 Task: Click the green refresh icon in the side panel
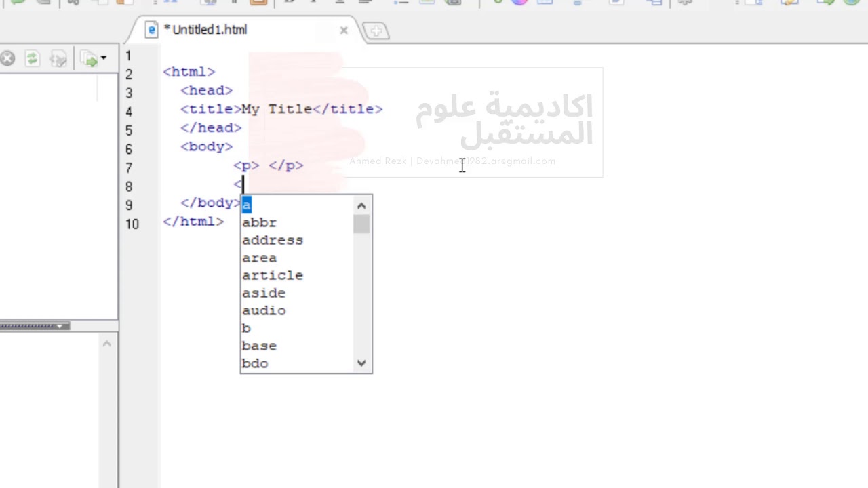click(32, 59)
